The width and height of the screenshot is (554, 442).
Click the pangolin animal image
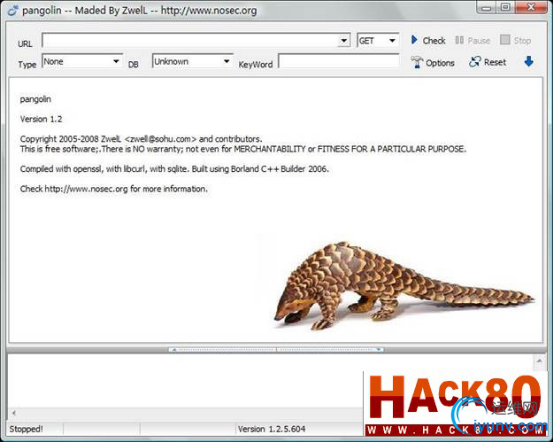coord(404,286)
